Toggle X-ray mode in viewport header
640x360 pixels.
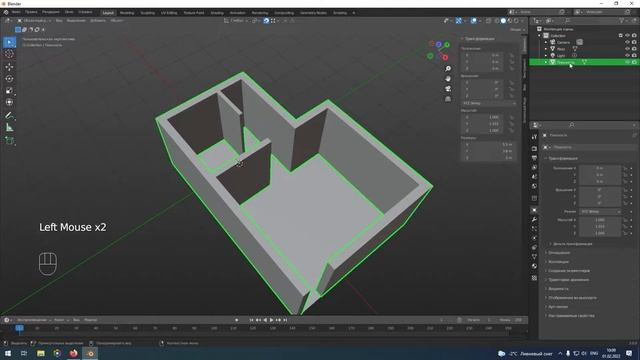point(488,20)
